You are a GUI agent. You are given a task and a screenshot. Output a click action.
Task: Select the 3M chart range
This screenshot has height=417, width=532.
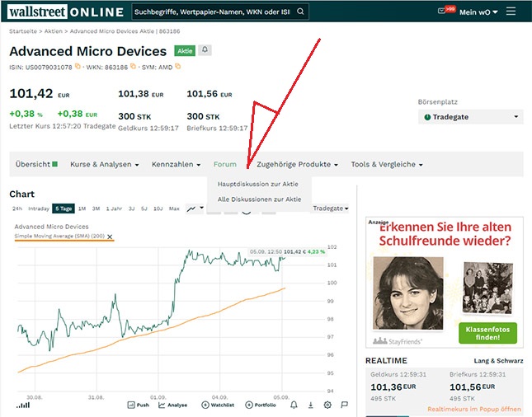coord(96,208)
